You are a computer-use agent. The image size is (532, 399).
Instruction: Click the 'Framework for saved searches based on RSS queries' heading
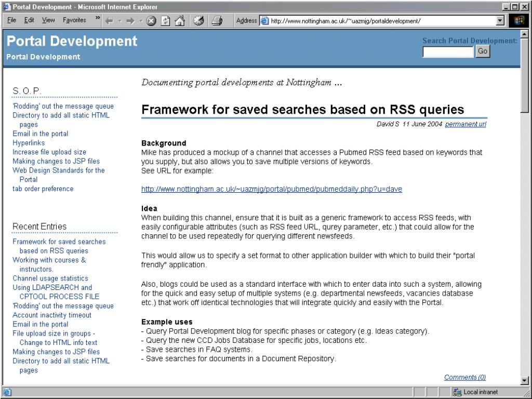[x=303, y=110]
